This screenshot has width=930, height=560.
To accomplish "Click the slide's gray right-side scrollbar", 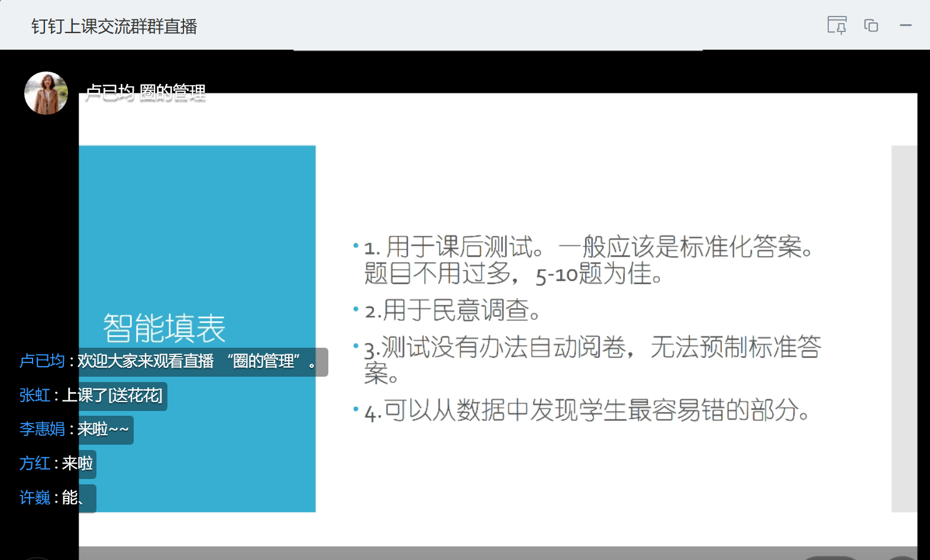I will (903, 328).
